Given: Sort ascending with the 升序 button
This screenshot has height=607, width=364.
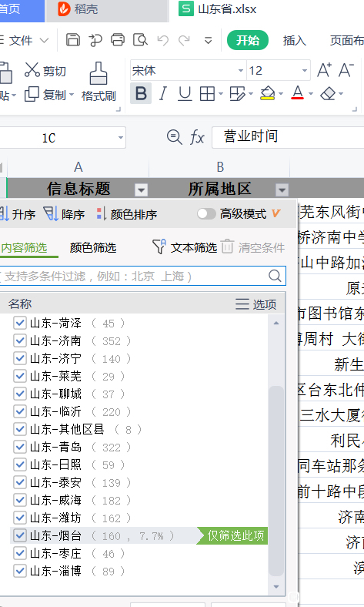Looking at the screenshot, I should click(18, 213).
